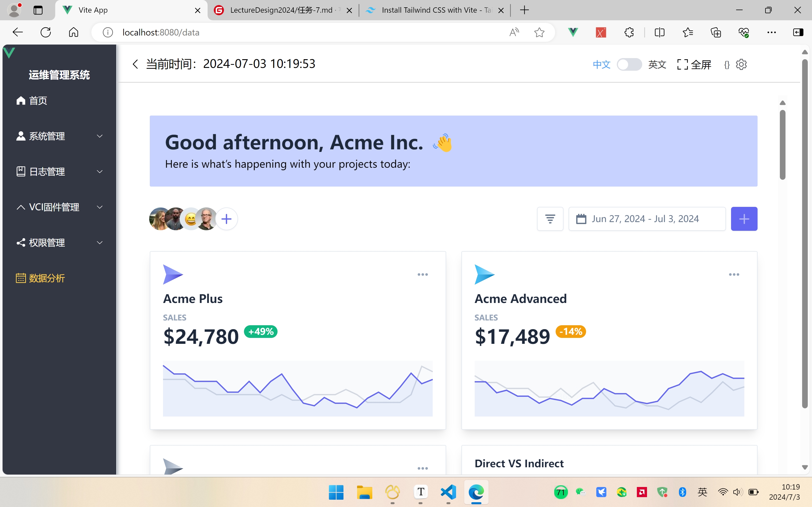
Task: Click the filter icon button
Action: tap(550, 219)
